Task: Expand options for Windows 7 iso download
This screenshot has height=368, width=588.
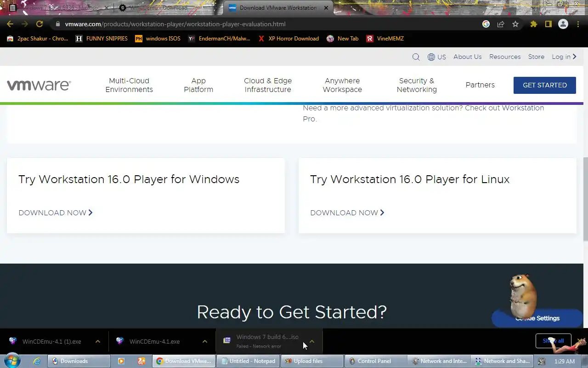Action: coord(312,341)
